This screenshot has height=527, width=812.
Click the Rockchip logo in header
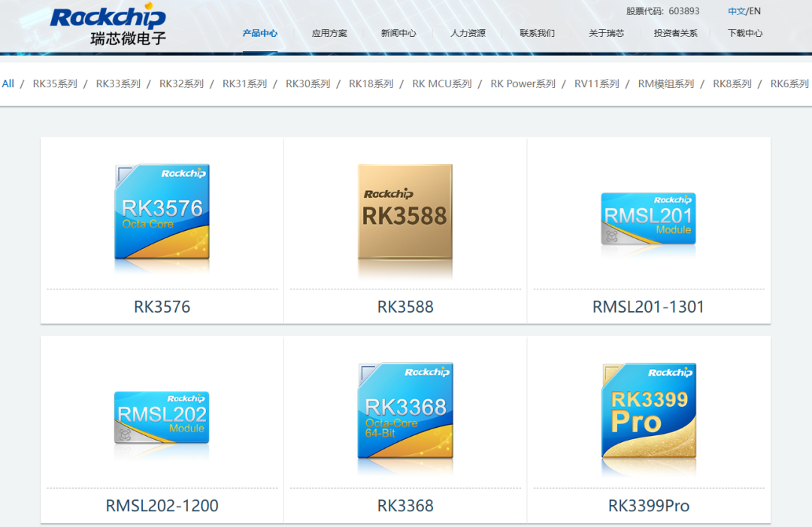pyautogui.click(x=108, y=25)
